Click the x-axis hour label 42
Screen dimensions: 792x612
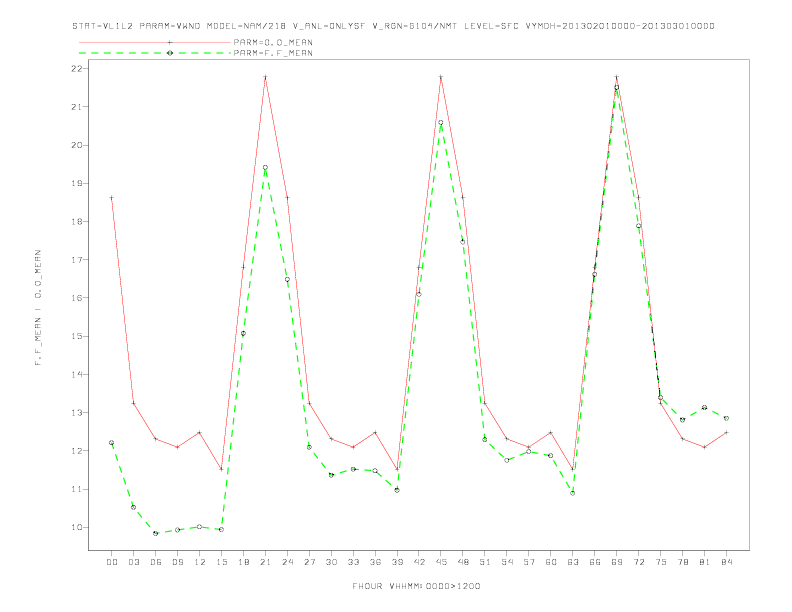419,562
